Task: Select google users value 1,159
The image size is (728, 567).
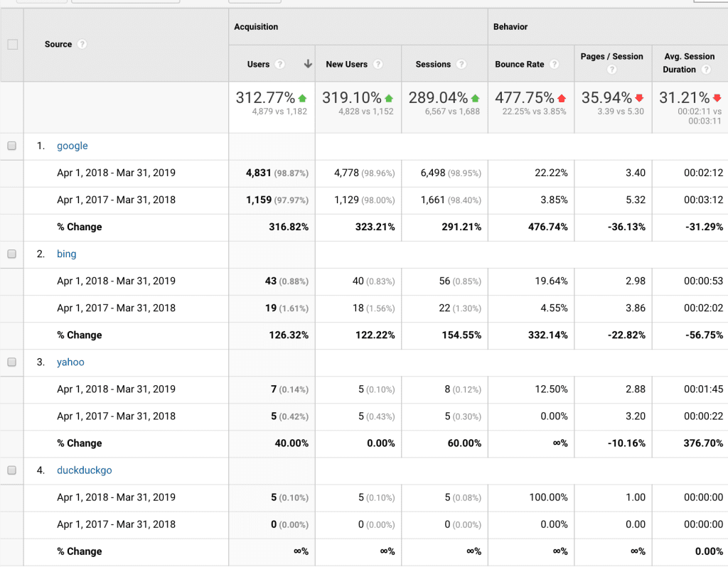Action: pos(259,200)
